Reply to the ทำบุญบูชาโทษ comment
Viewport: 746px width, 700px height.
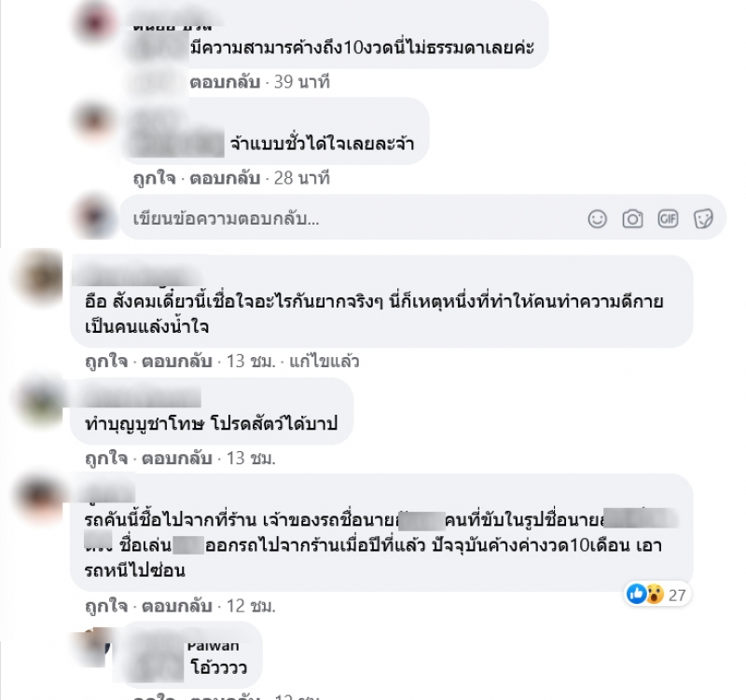177,458
